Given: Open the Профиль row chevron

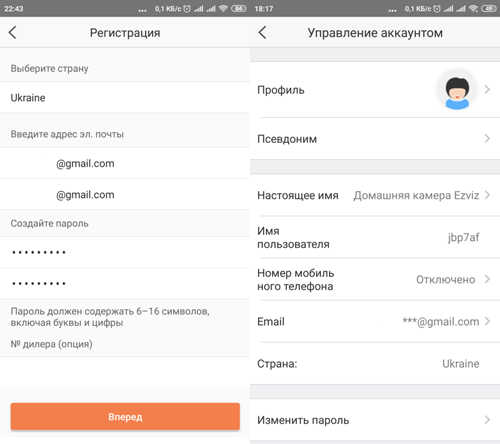Looking at the screenshot, I should coord(487,89).
